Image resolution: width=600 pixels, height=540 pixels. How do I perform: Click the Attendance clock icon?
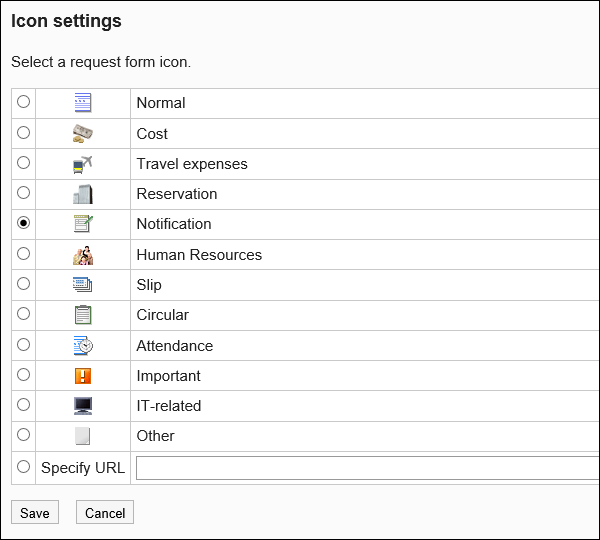tap(83, 345)
